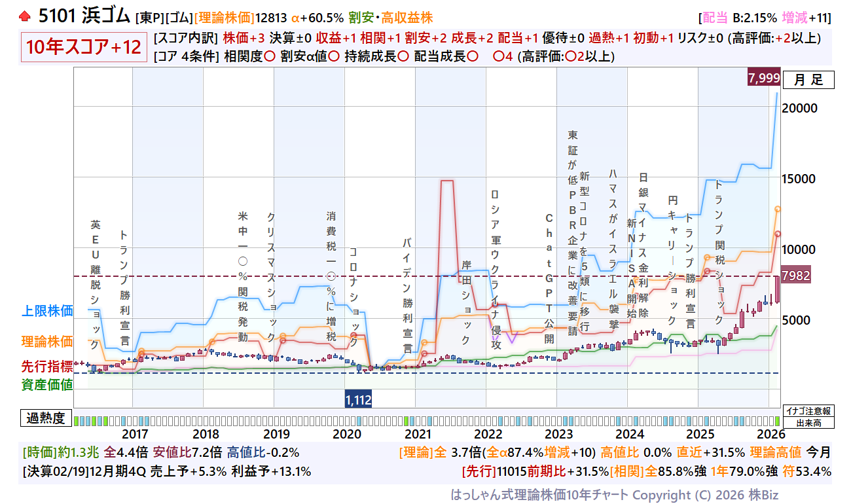Click the red circle after 持続成長

click(x=403, y=56)
